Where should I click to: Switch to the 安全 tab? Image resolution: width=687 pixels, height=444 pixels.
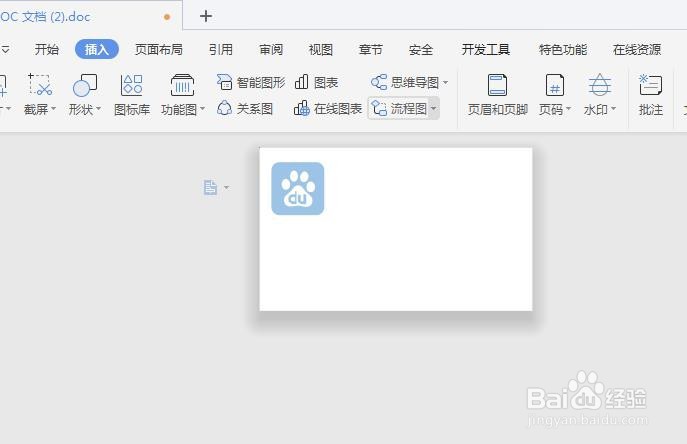pyautogui.click(x=421, y=50)
